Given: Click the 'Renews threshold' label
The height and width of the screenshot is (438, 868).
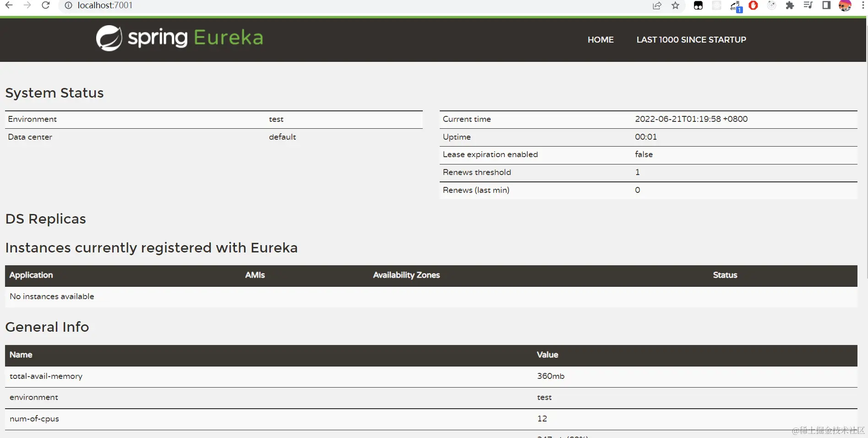Looking at the screenshot, I should (477, 172).
